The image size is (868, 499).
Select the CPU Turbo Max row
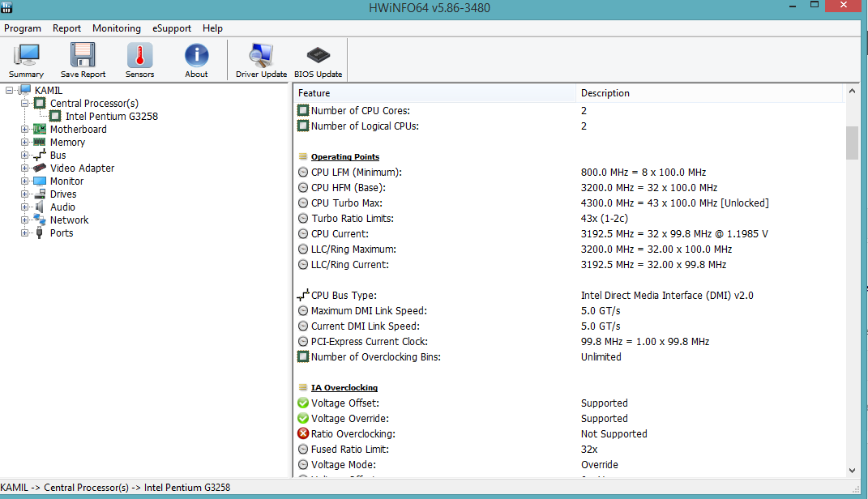(569, 203)
